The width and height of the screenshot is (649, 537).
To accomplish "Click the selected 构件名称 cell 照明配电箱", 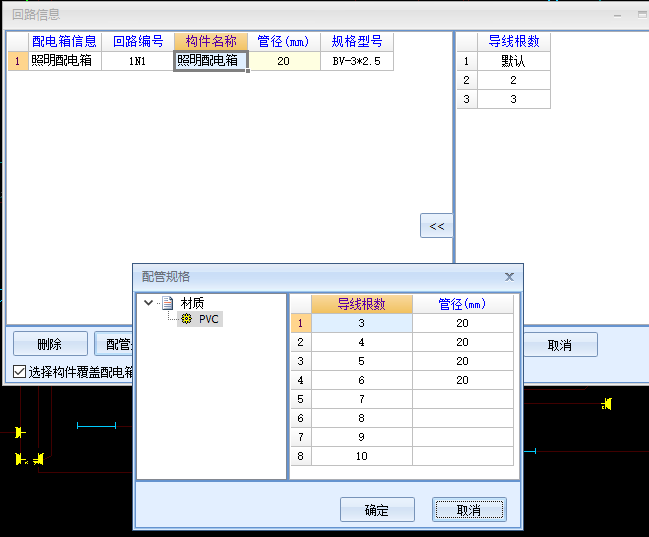I will point(211,61).
